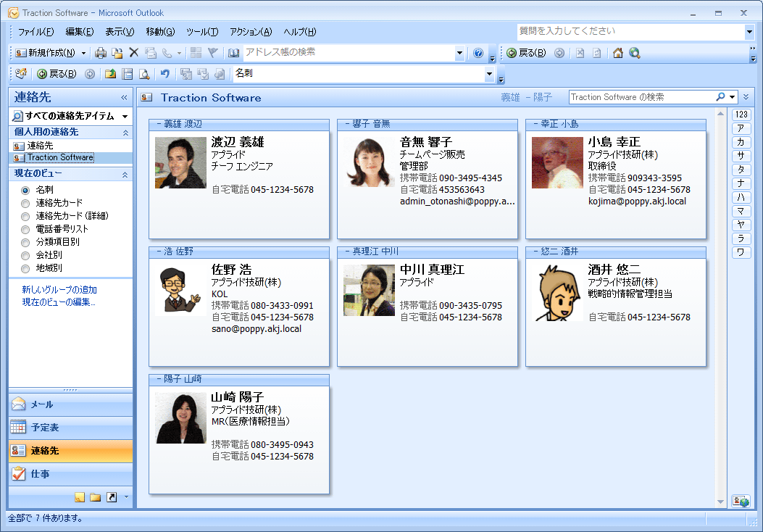Click the Outlook Today icon on the second toolbar row
Screen dimensions: 763x532
point(21,73)
